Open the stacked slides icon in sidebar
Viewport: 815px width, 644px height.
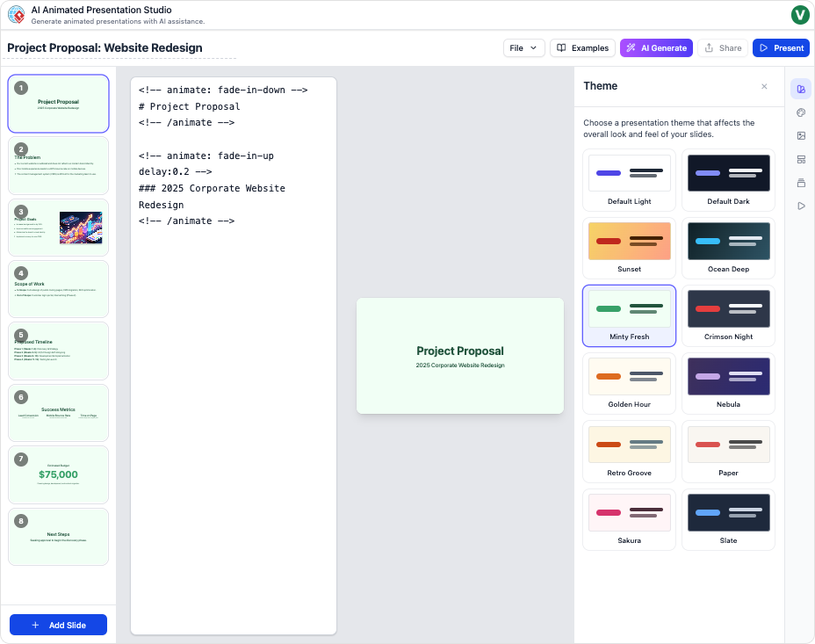pos(800,183)
